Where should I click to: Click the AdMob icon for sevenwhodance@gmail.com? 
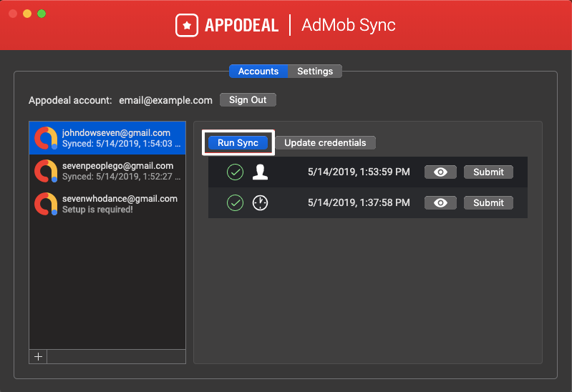(x=47, y=204)
